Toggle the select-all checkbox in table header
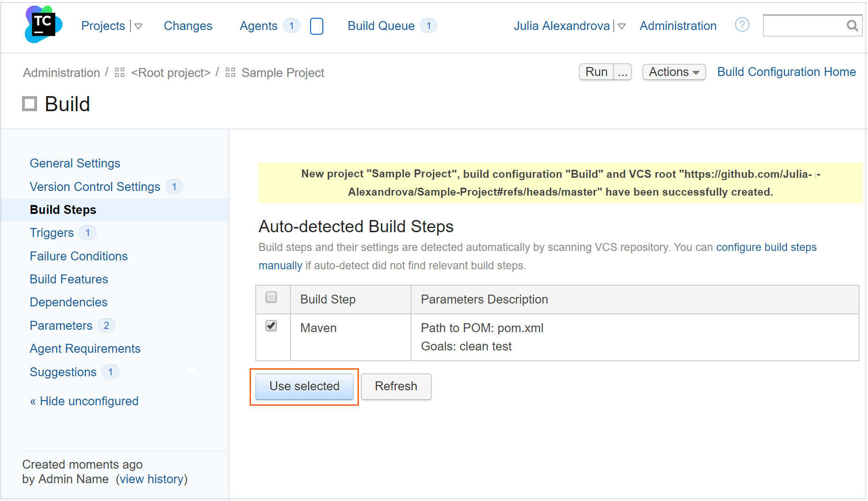This screenshot has width=868, height=501. (271, 297)
